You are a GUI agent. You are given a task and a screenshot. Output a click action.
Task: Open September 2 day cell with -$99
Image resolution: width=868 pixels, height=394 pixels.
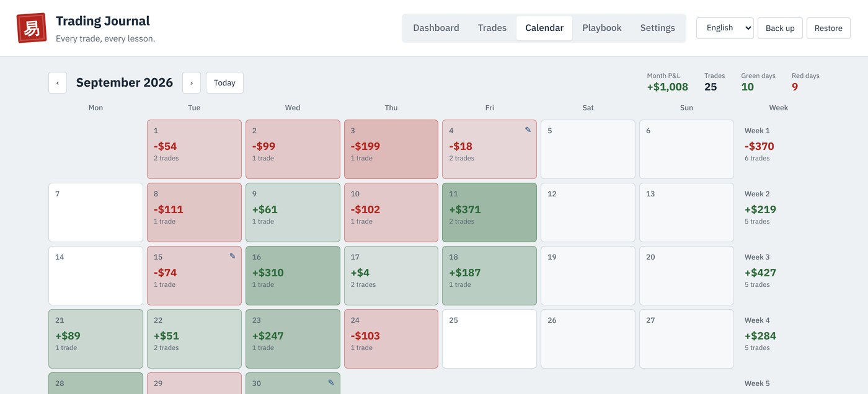point(293,149)
